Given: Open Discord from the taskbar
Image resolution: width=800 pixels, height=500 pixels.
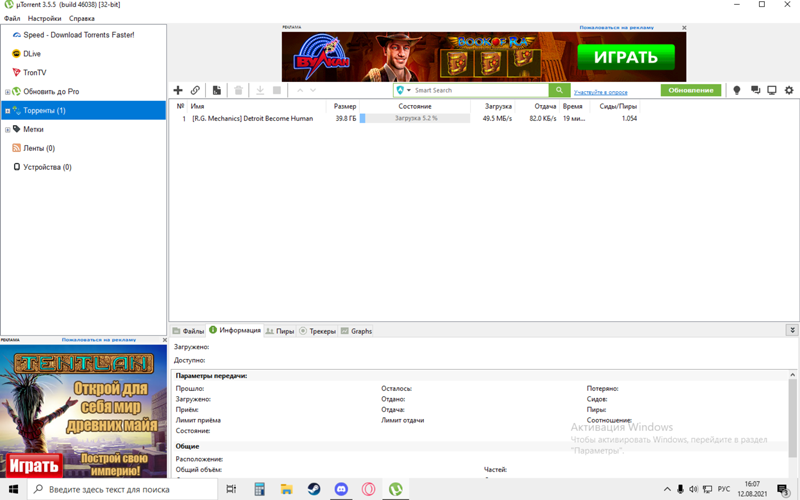Looking at the screenshot, I should click(x=341, y=489).
